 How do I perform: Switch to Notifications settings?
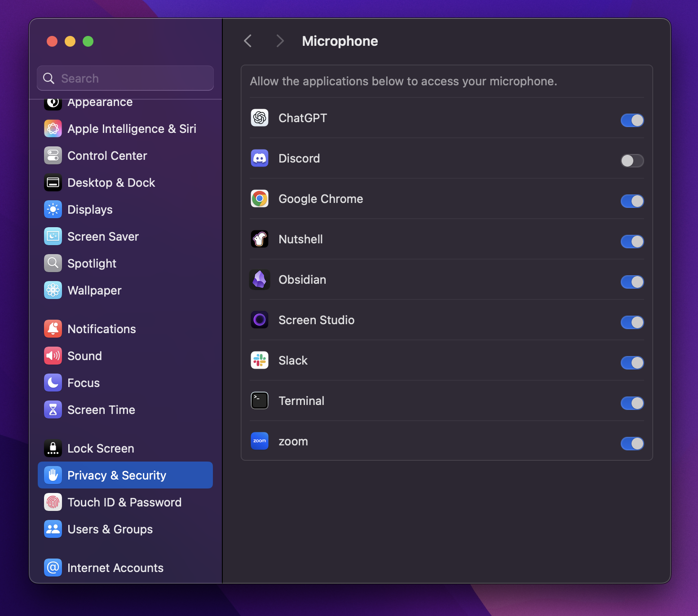click(102, 329)
